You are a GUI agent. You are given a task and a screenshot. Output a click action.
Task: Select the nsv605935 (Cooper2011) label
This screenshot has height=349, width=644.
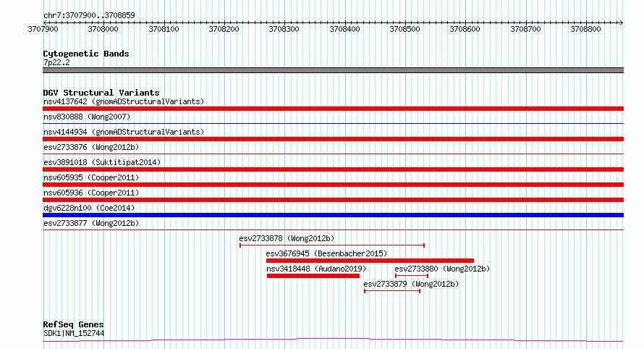(x=91, y=177)
